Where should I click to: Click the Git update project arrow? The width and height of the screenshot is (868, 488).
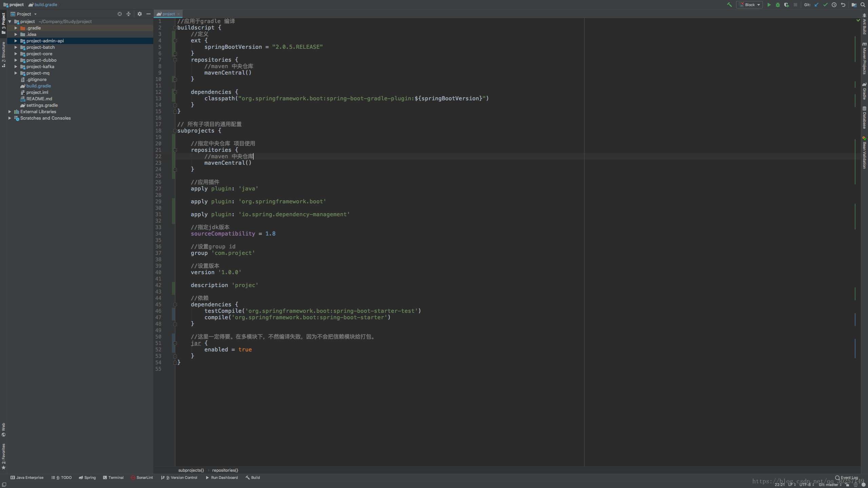click(816, 5)
